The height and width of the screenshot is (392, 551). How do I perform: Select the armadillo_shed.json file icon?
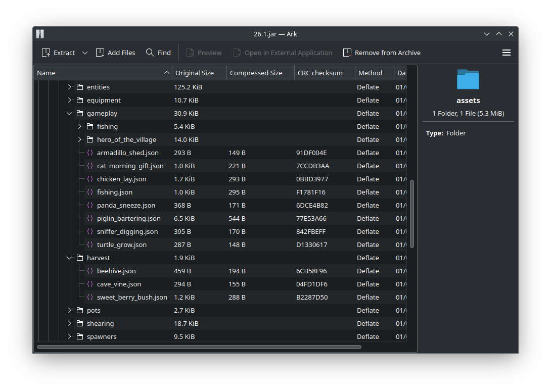[x=90, y=153]
